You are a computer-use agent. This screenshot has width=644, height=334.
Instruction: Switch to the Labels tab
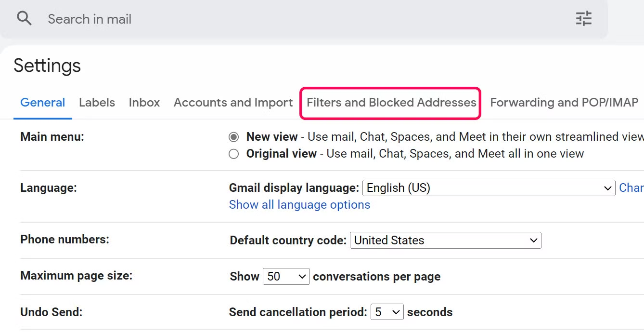(x=97, y=103)
